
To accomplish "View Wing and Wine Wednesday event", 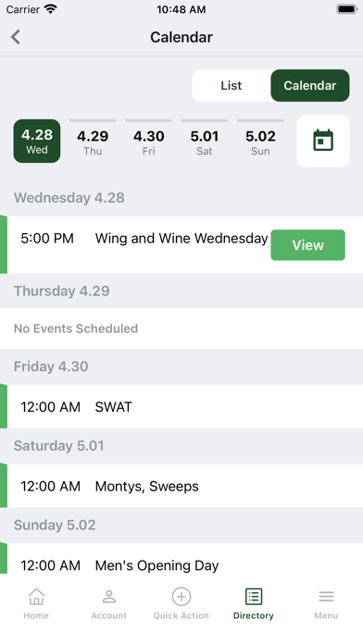I will pos(308,245).
